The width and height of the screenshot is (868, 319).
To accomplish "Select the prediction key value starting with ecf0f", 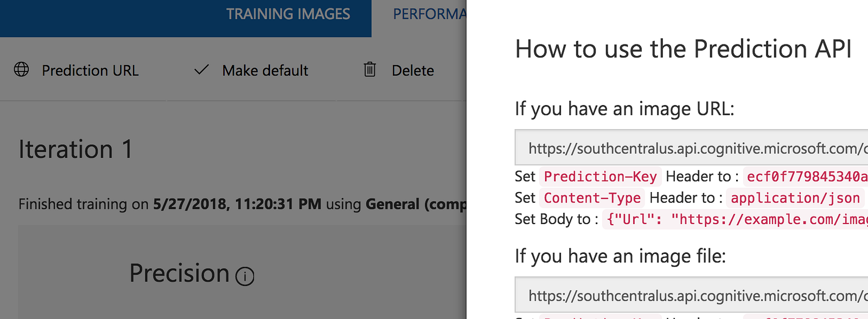I will click(806, 177).
